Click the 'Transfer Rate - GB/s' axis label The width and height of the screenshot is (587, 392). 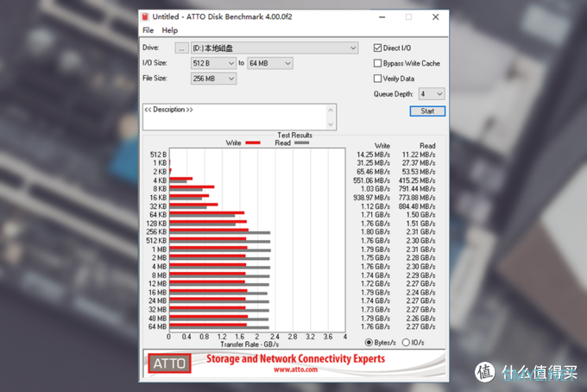(249, 344)
